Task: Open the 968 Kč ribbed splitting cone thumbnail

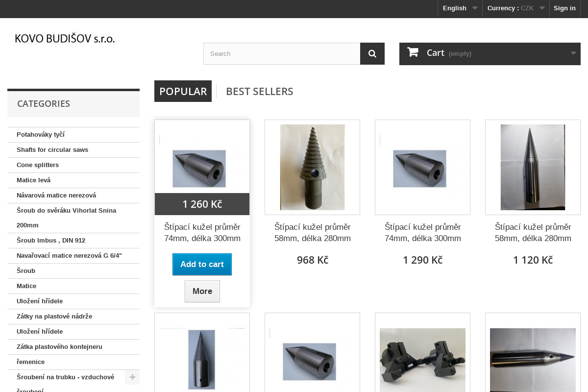Action: pos(312,167)
